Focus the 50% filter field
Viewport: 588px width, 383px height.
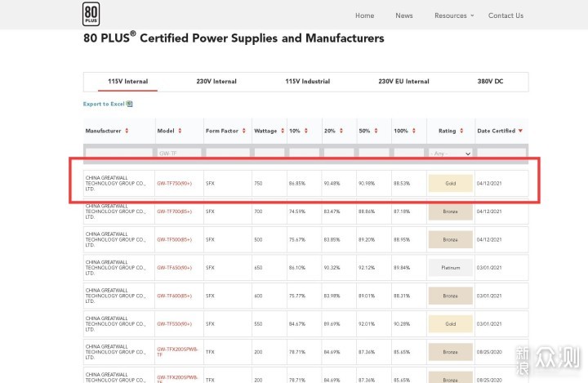374,153
